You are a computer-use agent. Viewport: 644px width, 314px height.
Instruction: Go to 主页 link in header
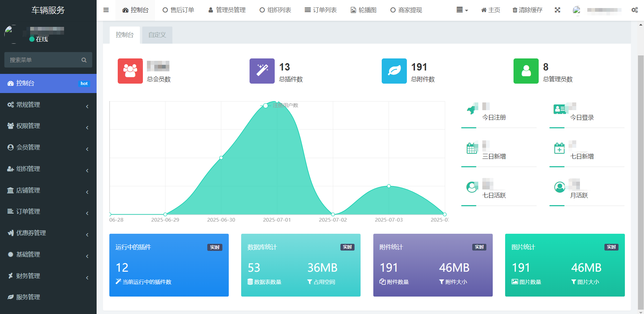(x=490, y=10)
